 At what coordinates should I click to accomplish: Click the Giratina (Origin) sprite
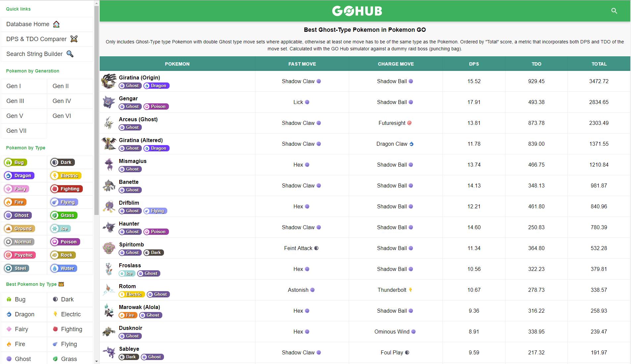click(x=109, y=81)
